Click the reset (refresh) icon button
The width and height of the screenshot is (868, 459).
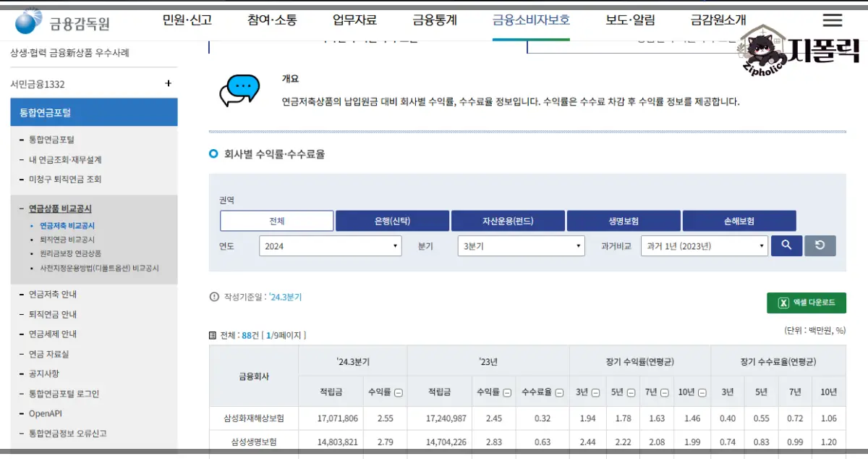pyautogui.click(x=820, y=245)
